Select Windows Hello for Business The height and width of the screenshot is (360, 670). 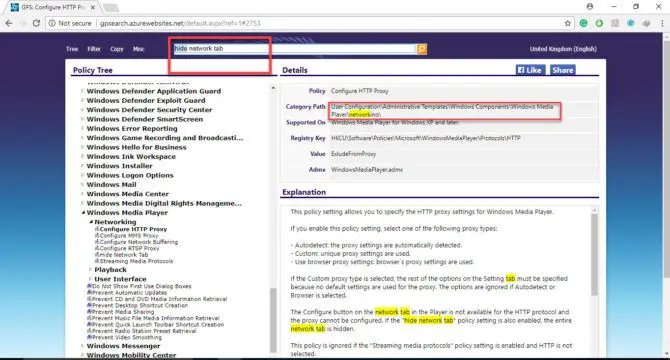136,147
